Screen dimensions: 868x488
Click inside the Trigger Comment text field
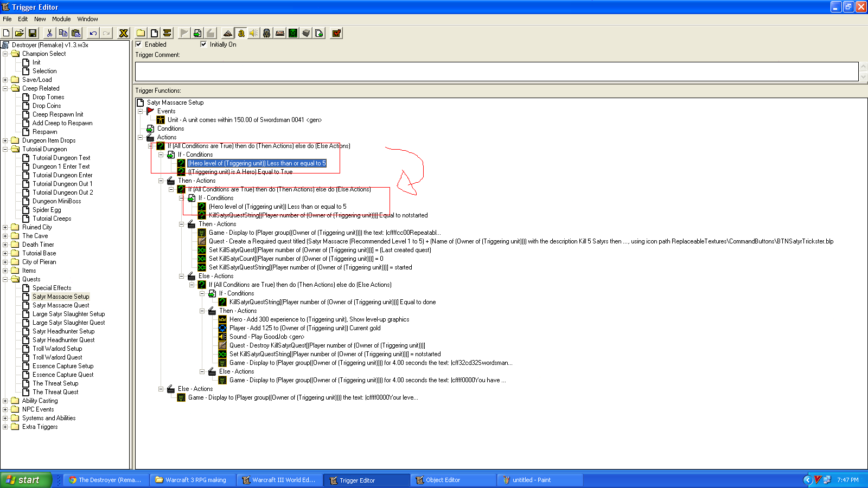[x=496, y=72]
